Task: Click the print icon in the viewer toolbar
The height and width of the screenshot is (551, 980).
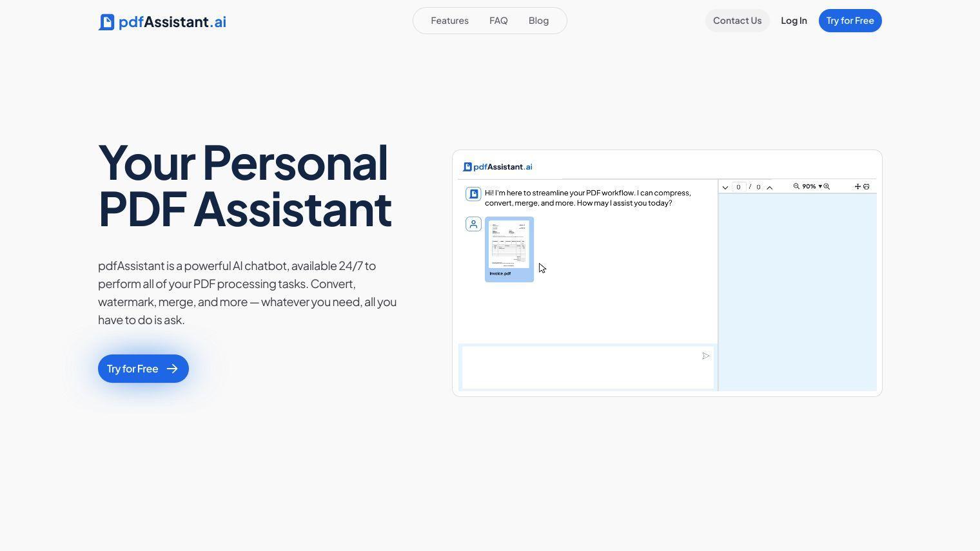Action: click(x=867, y=186)
